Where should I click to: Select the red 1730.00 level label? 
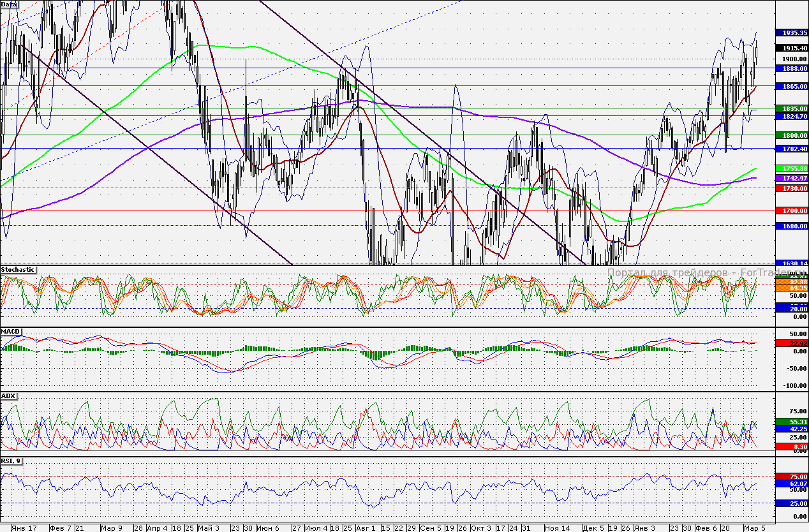790,189
